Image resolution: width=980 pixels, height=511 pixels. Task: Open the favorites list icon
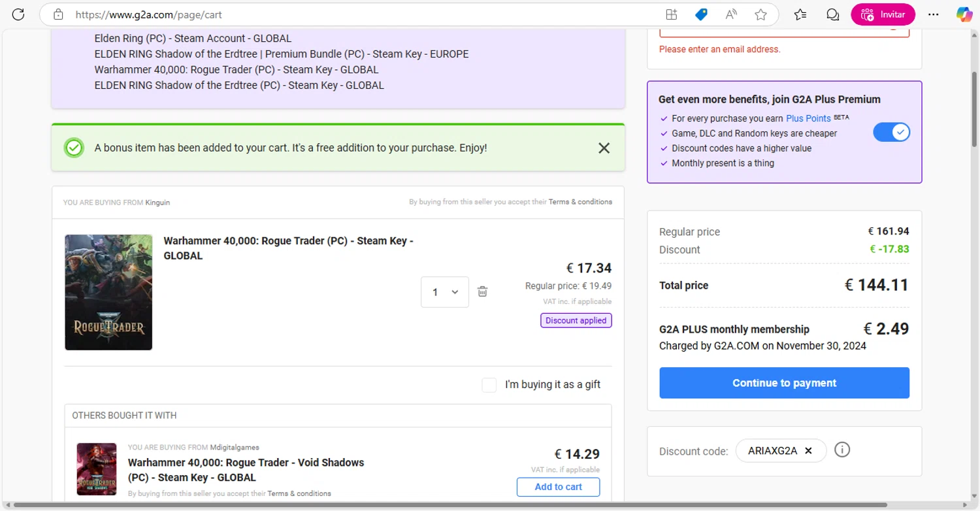click(800, 14)
